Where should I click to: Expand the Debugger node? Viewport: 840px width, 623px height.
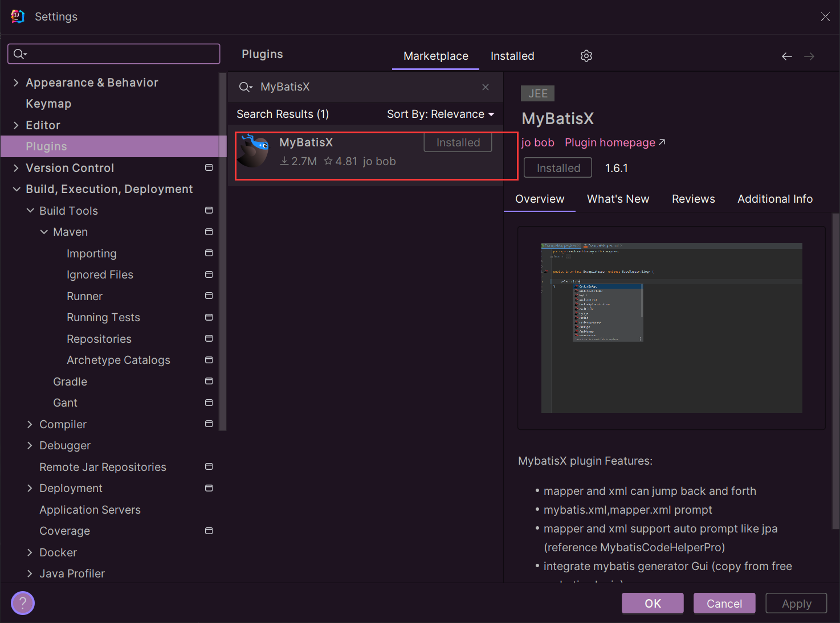click(x=30, y=445)
